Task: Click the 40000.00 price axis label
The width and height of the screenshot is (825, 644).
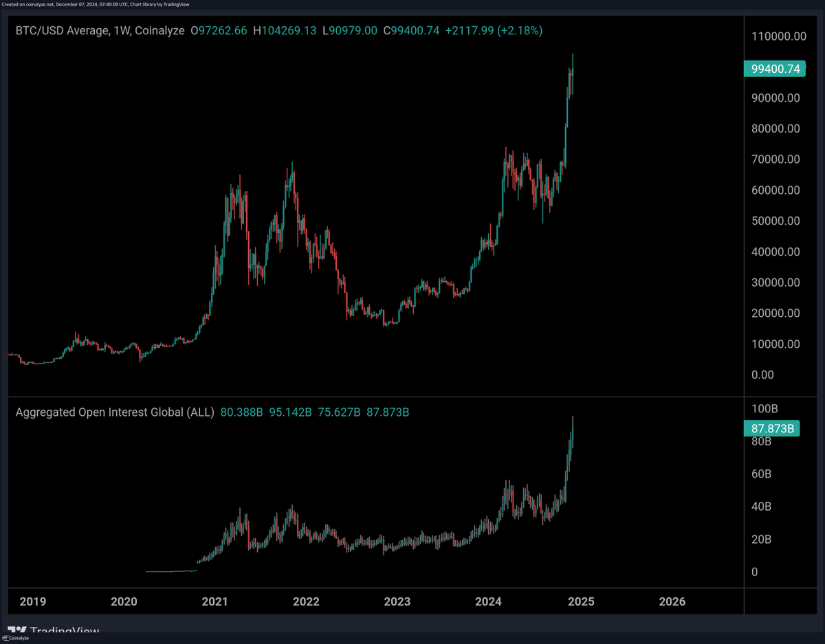Action: click(x=776, y=252)
